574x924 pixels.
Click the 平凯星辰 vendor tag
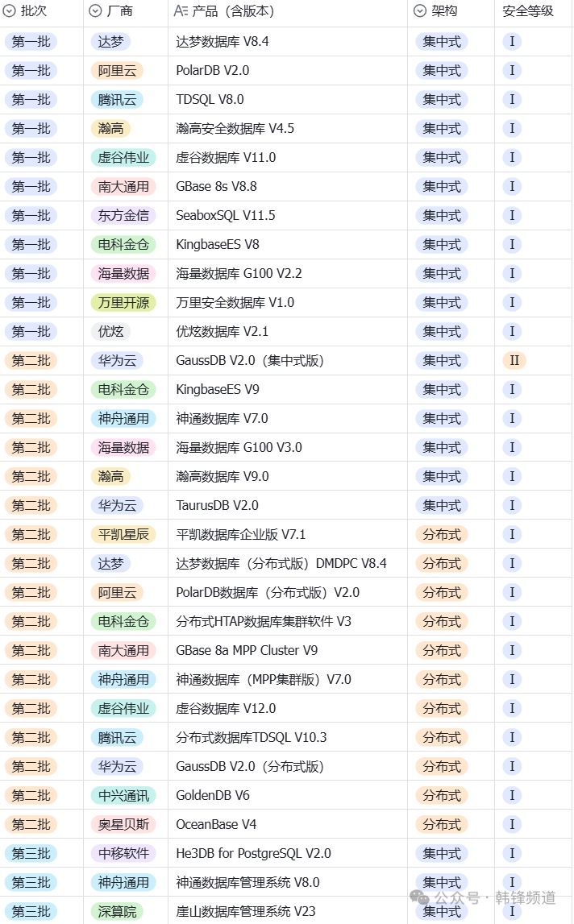123,534
